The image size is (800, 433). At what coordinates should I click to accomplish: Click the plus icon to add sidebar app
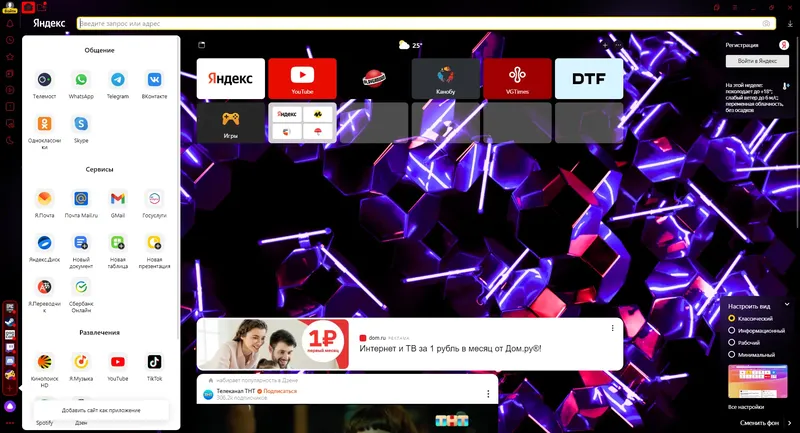point(10,388)
